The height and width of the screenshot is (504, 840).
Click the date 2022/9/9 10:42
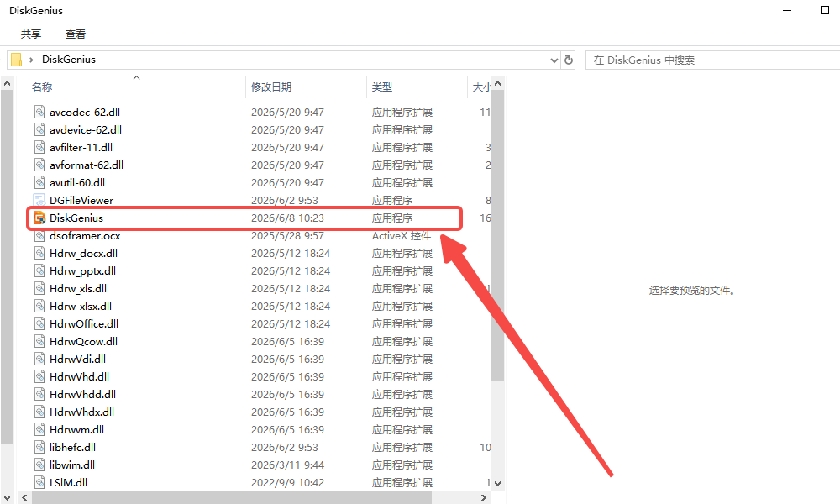(287, 482)
